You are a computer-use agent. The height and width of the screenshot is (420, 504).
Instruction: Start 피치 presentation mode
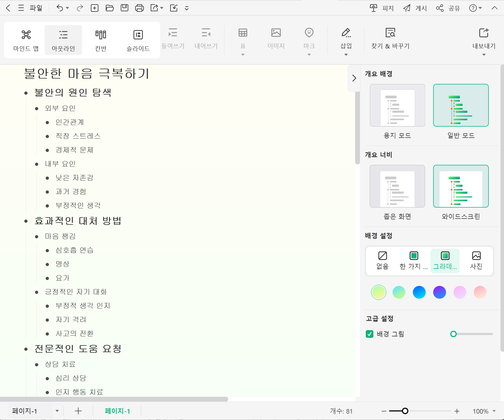(382, 8)
